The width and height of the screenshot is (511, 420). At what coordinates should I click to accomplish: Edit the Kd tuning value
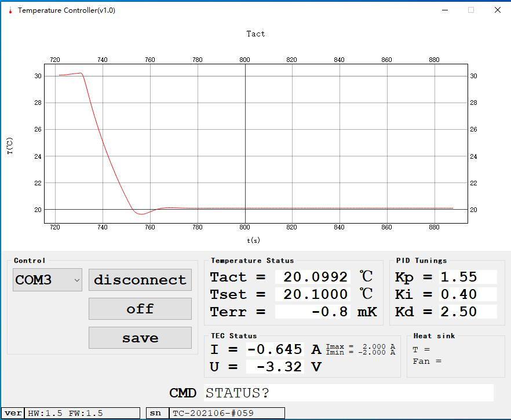[x=467, y=312]
